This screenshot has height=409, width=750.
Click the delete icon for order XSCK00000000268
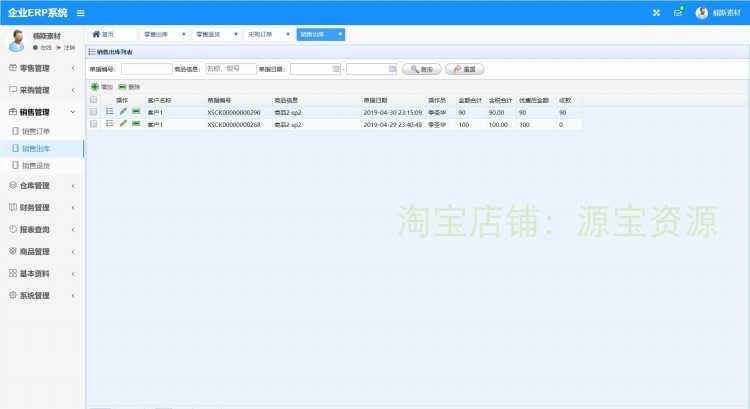pyautogui.click(x=136, y=124)
